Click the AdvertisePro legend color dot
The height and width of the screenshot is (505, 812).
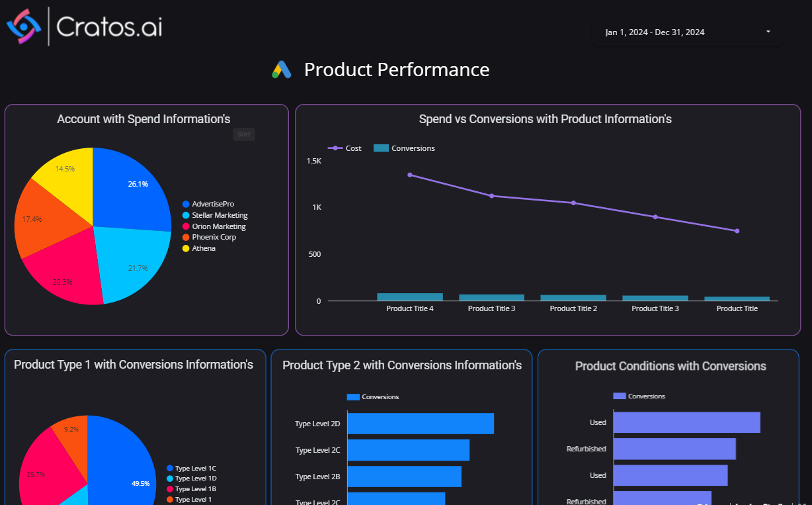click(x=186, y=205)
